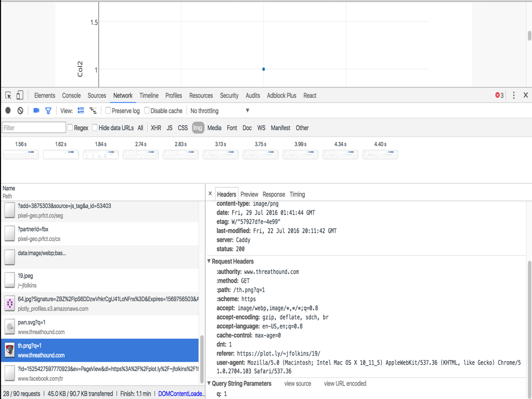The height and width of the screenshot is (399, 532).
Task: Select the ?partnerId=fbx request row
Action: [100, 234]
